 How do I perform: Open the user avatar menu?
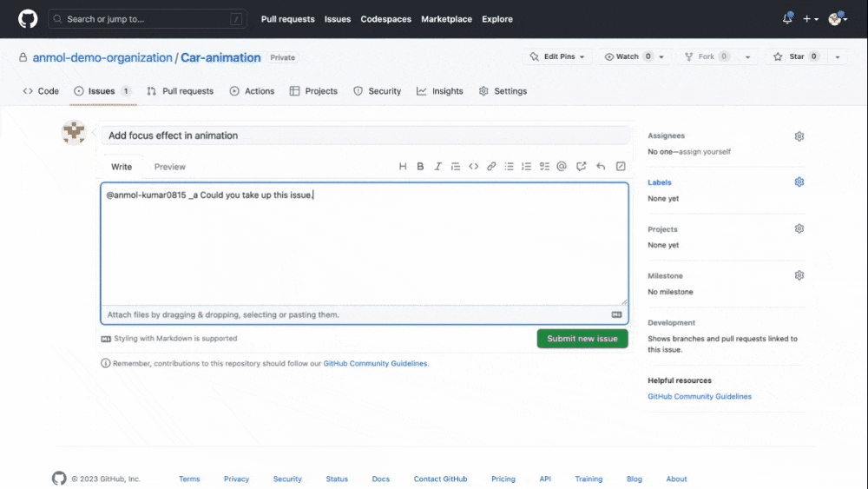[x=838, y=19]
